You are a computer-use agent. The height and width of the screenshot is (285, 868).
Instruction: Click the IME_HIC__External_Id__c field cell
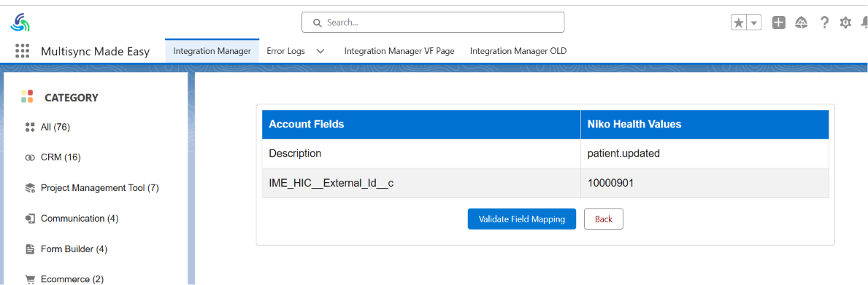421,183
